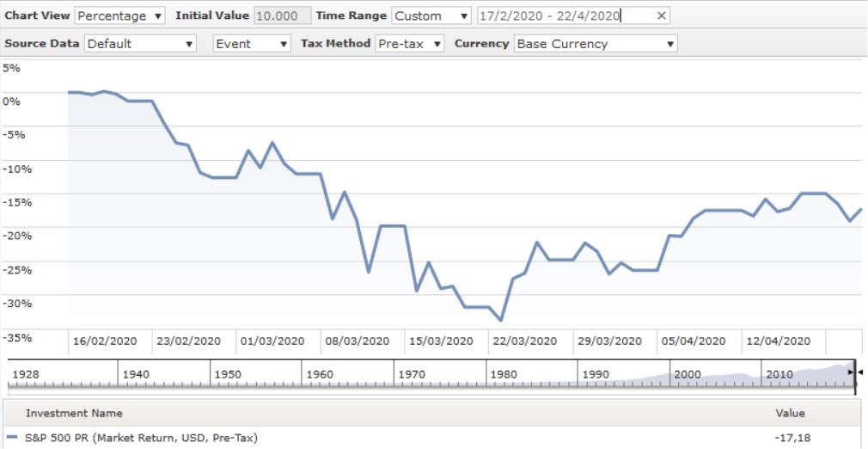
Task: Click the left-pointing timeline range handle arrow
Action: [x=862, y=372]
